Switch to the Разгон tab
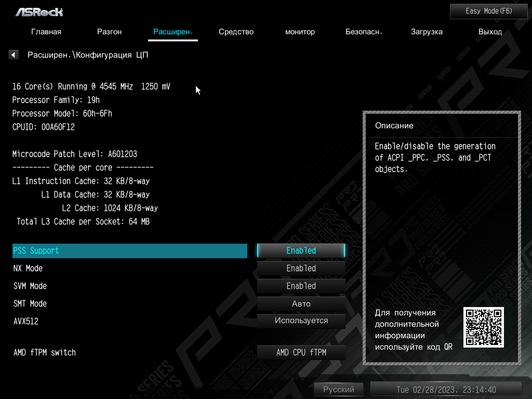The width and height of the screenshot is (532, 399). click(109, 32)
